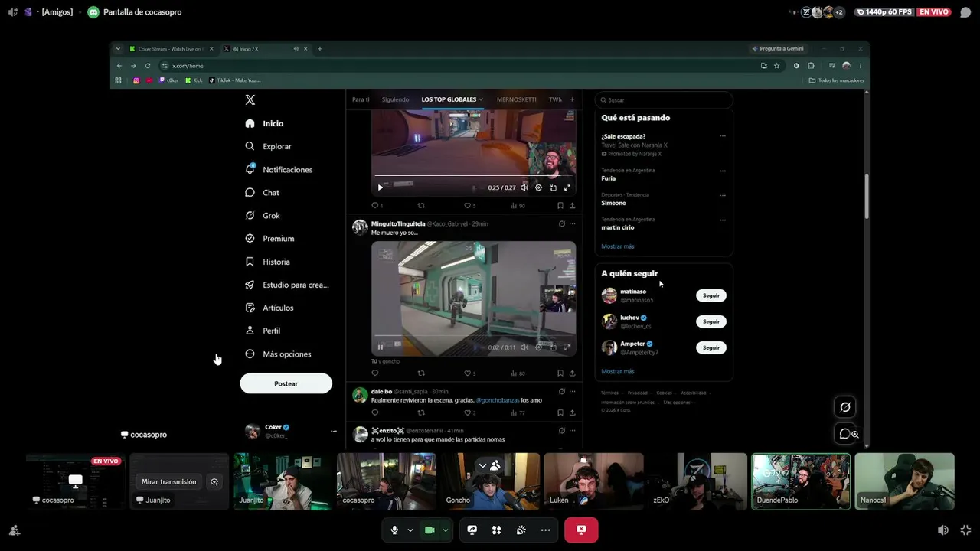Bookmark the dale bo post
980x551 pixels.
point(560,412)
